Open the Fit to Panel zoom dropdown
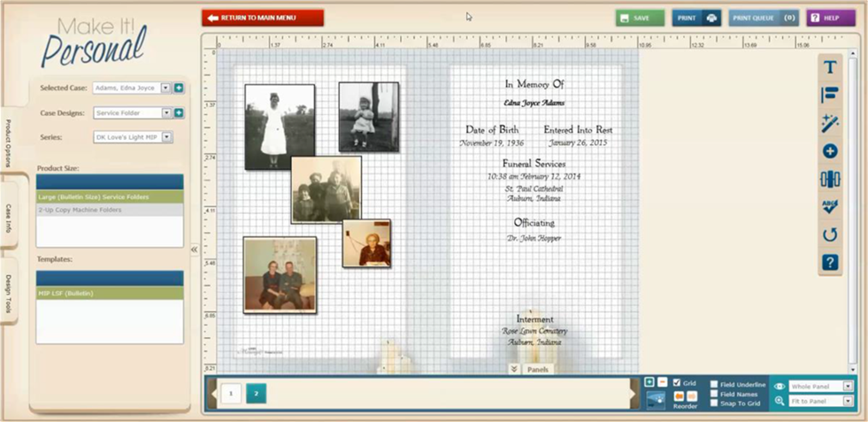 [x=848, y=402]
